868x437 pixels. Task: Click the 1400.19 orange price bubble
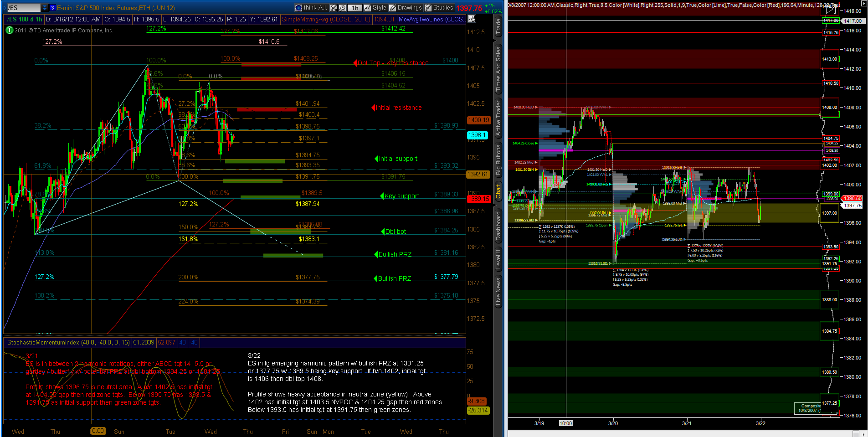click(478, 120)
